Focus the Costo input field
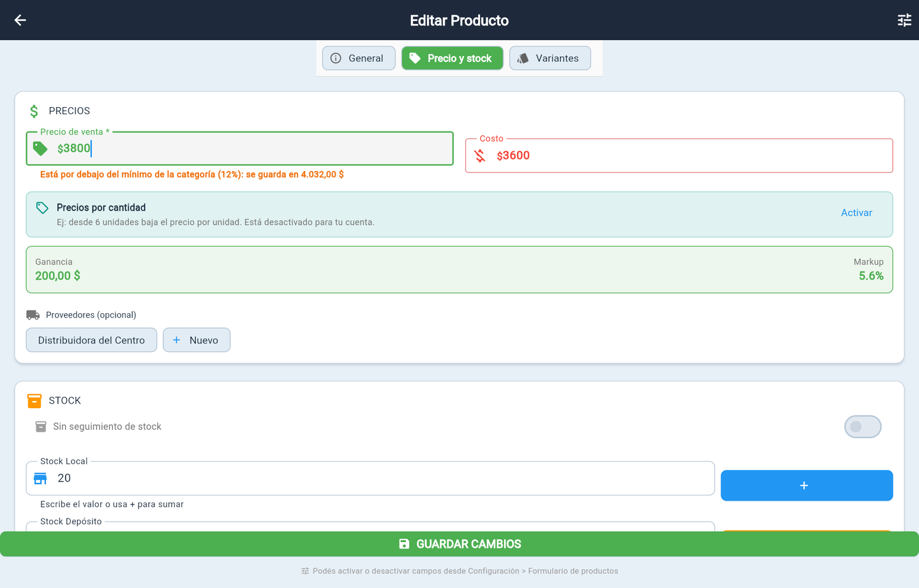This screenshot has width=919, height=588. click(679, 156)
